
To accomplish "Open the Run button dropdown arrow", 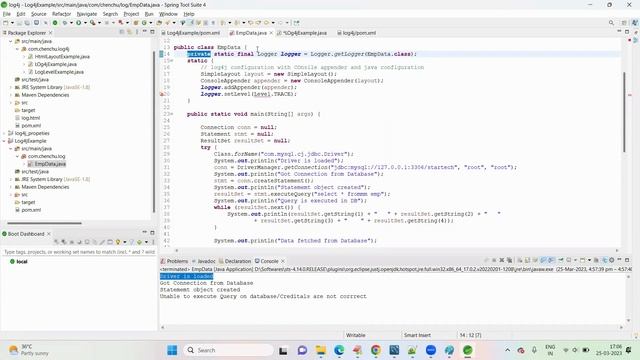I will tap(85, 23).
